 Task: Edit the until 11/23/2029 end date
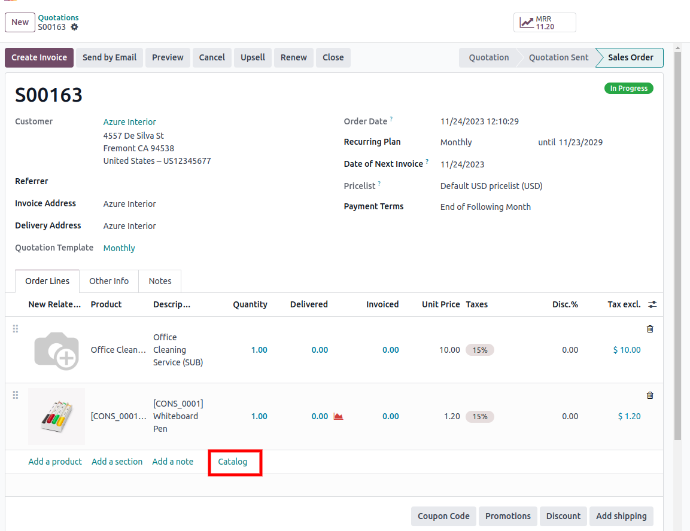pos(580,143)
